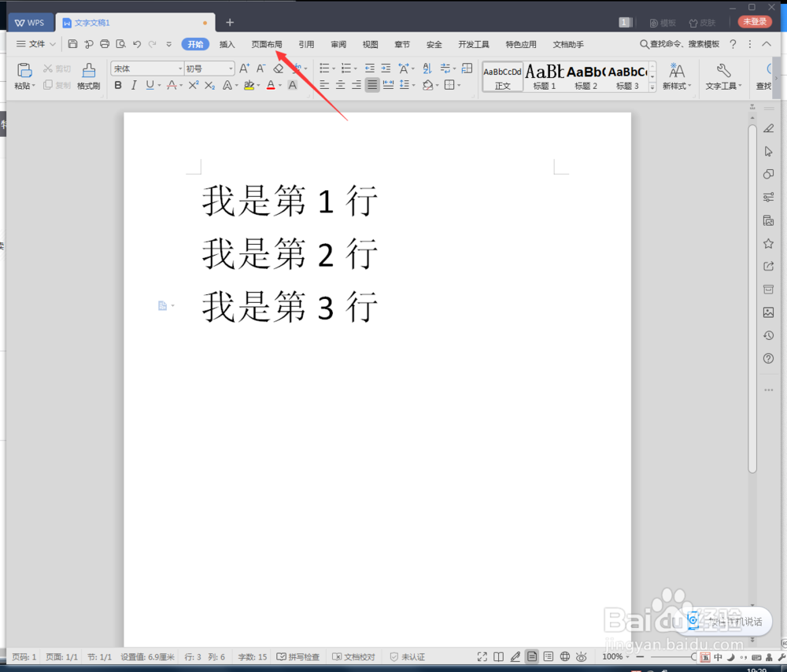Toggle spell check (拼写检查) in status bar
The image size is (787, 672).
click(297, 656)
